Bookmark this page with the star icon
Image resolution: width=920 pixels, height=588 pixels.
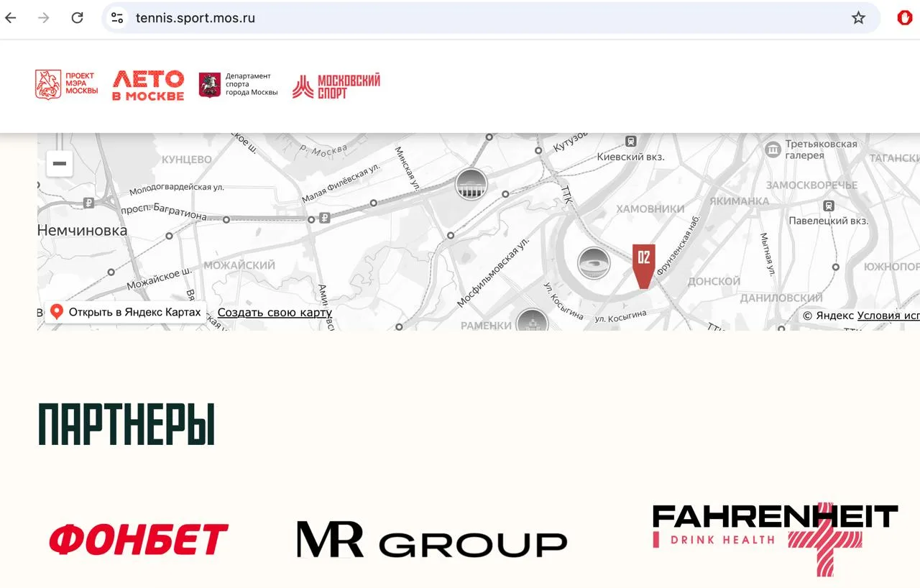coord(858,18)
